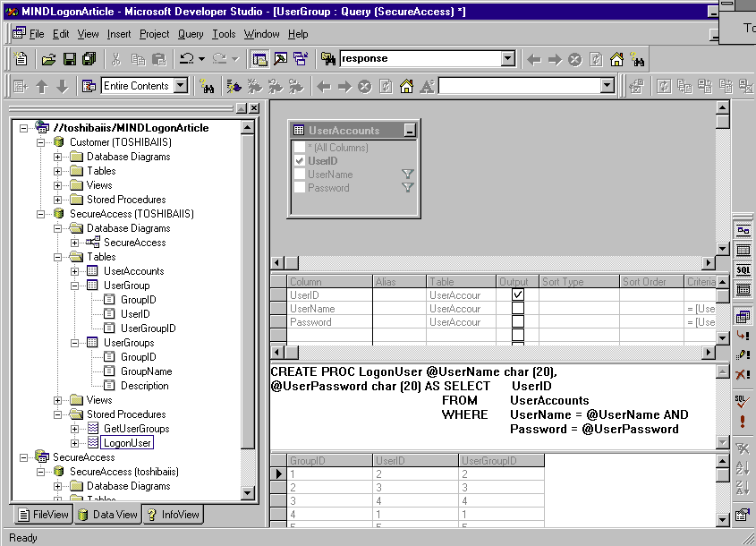Click the Alias cell for UserID row
This screenshot has width=756, height=546.
[398, 294]
